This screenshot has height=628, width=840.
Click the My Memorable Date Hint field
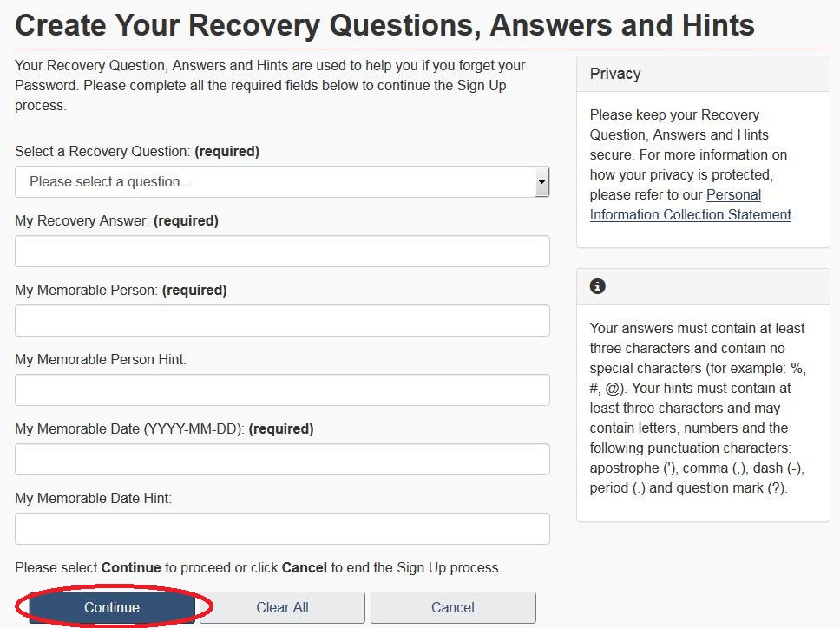(282, 529)
